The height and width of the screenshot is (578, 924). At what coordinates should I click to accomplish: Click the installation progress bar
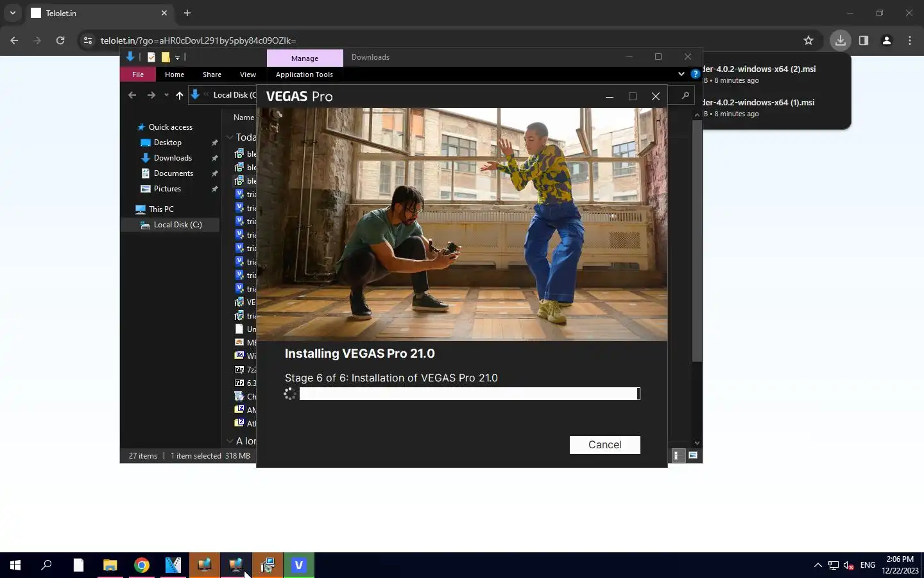pos(470,394)
